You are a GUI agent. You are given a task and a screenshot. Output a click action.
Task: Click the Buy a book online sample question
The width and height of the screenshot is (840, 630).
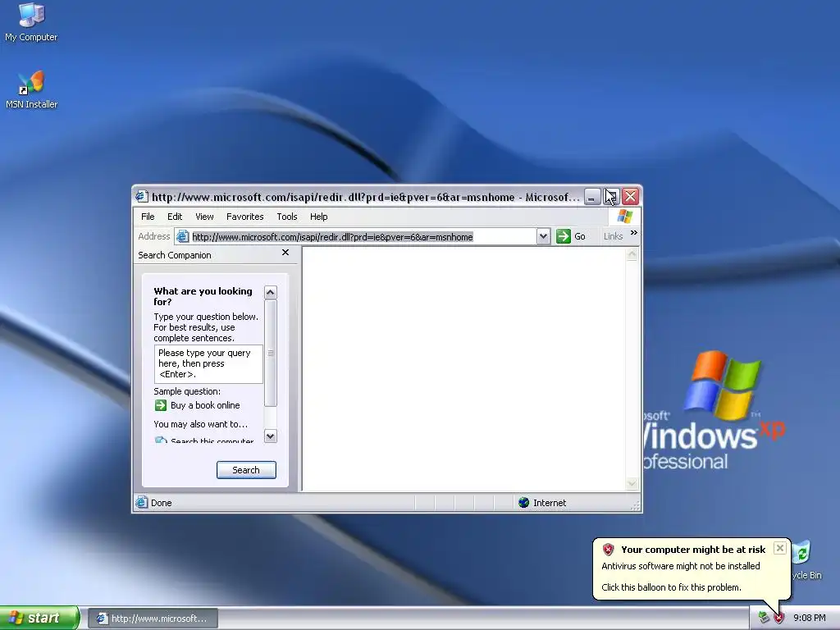205,405
